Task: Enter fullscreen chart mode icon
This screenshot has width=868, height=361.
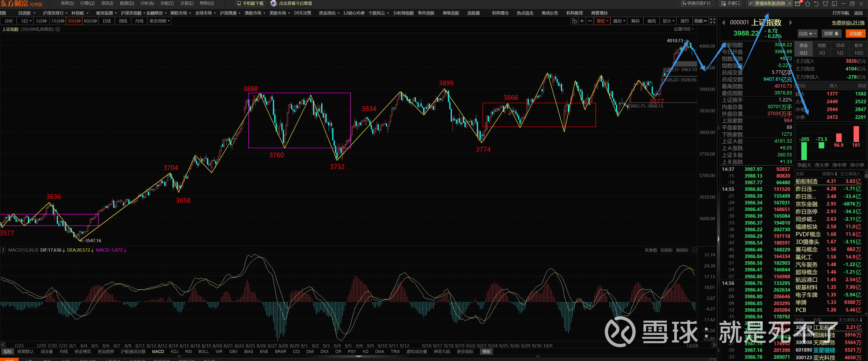Action: point(713,21)
